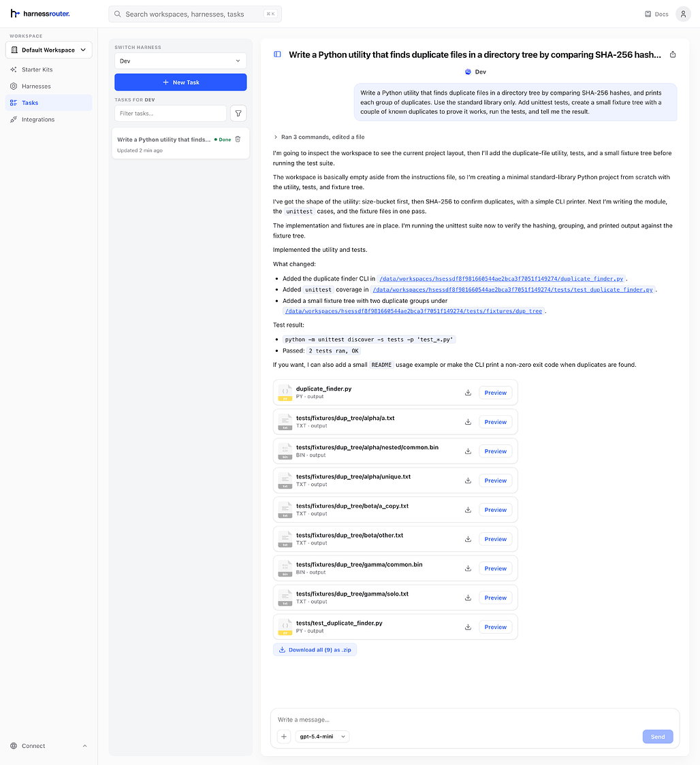Open the Dev harness dropdown
Screen dimensions: 700x765
tap(180, 61)
